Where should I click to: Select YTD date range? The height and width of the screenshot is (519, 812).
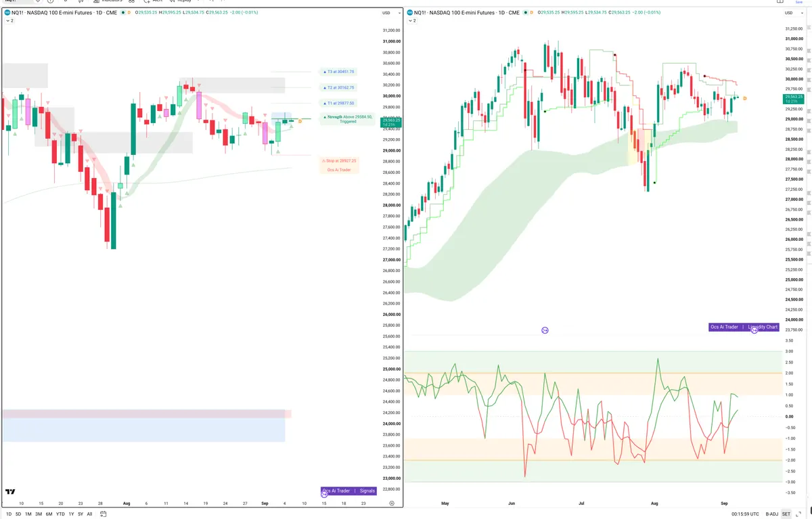tap(60, 514)
